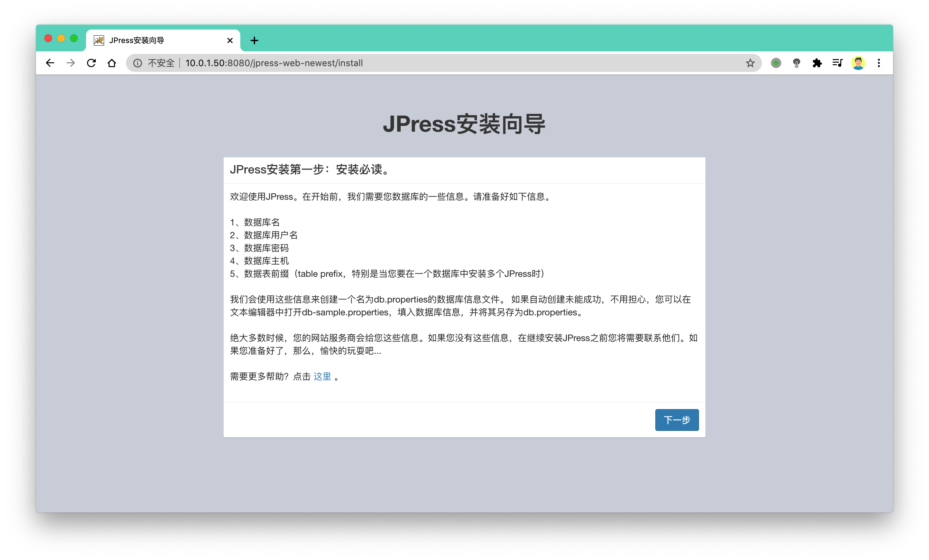The height and width of the screenshot is (560, 929).
Task: Open the user profile avatar
Action: tap(858, 63)
